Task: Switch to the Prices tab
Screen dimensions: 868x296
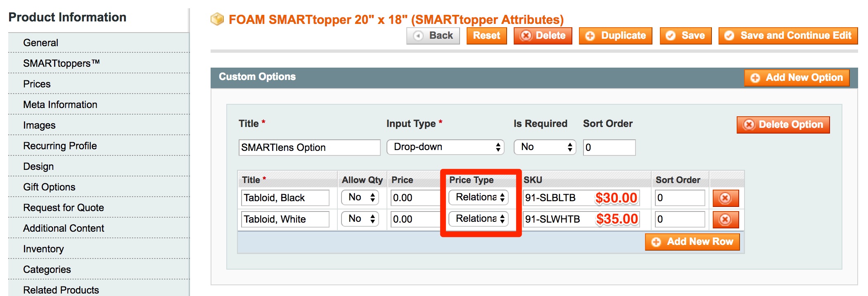Action: coord(99,84)
